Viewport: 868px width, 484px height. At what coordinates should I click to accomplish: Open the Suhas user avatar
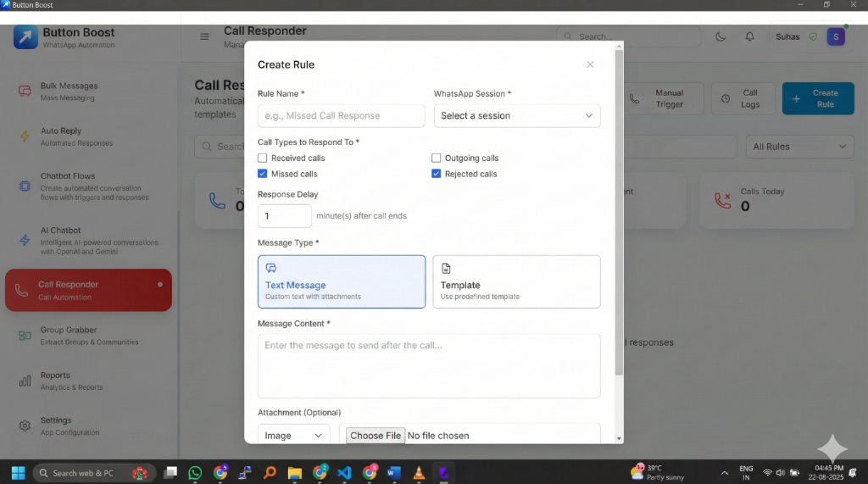(836, 36)
